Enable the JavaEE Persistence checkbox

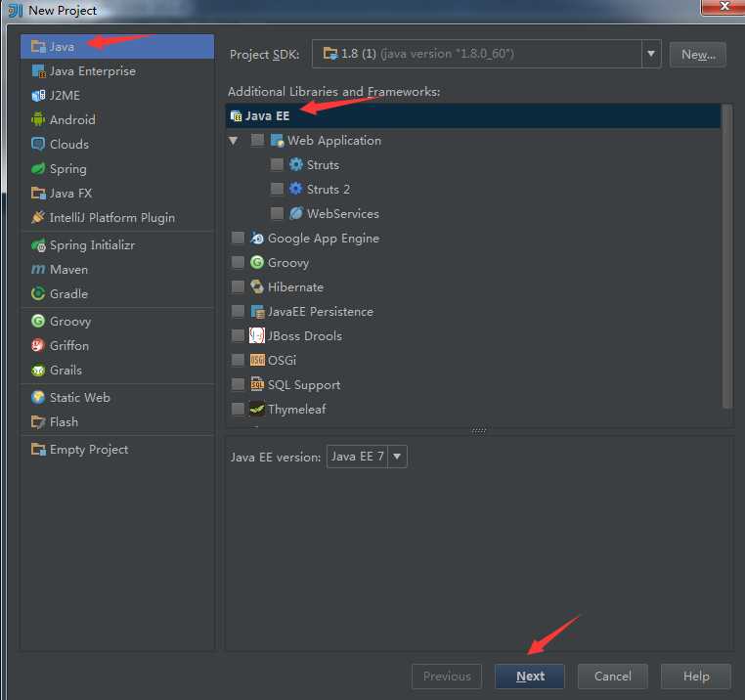[x=238, y=311]
